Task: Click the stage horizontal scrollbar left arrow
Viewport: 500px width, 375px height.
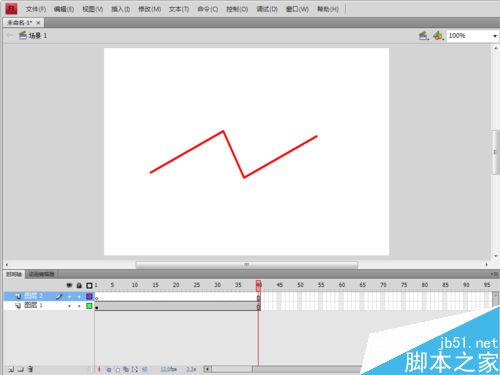Action: pyautogui.click(x=7, y=265)
